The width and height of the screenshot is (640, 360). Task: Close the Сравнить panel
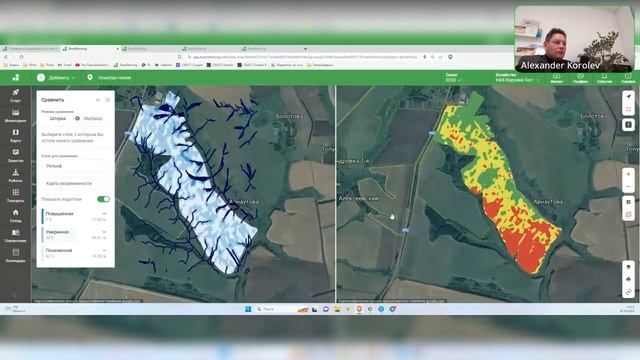(x=108, y=100)
